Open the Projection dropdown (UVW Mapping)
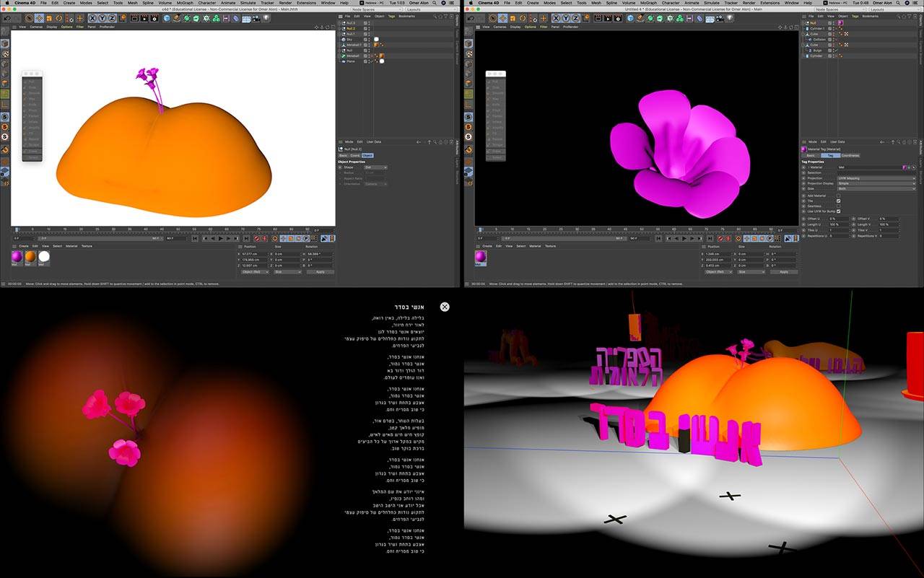The height and width of the screenshot is (578, 924). (x=876, y=178)
